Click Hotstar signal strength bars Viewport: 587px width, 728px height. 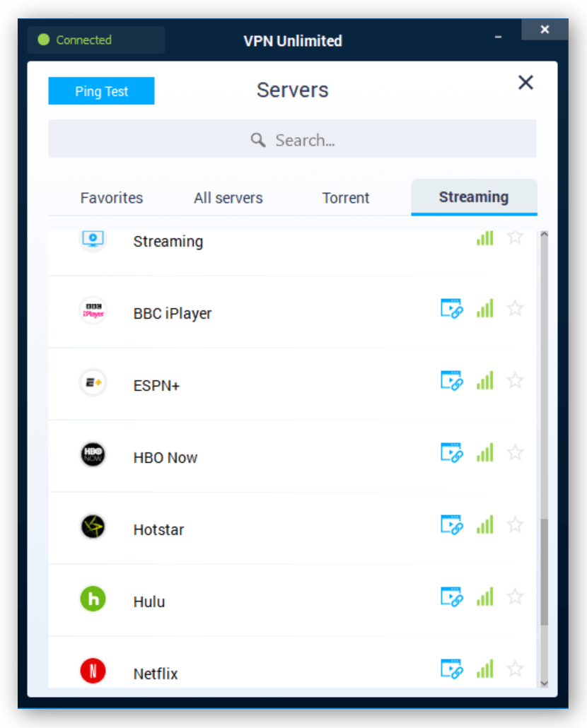click(485, 524)
